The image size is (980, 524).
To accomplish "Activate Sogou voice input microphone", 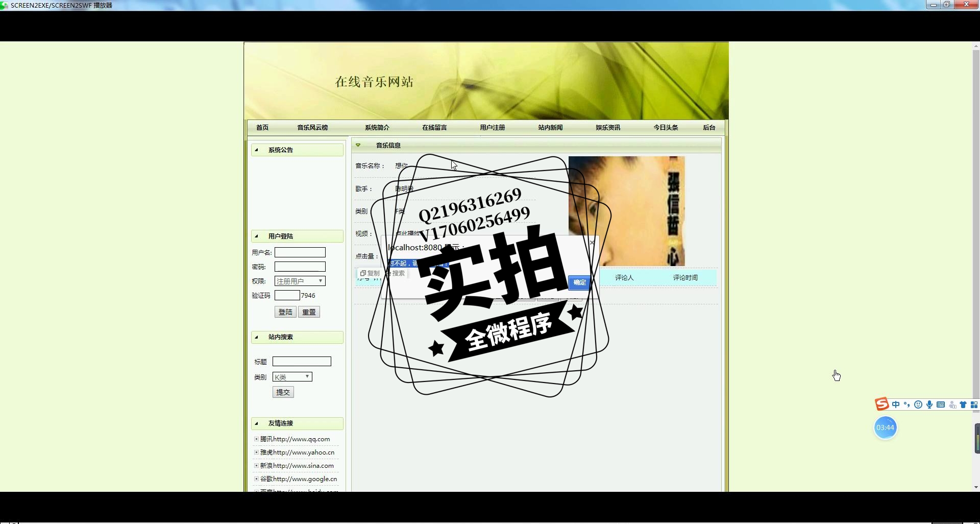I will point(929,405).
